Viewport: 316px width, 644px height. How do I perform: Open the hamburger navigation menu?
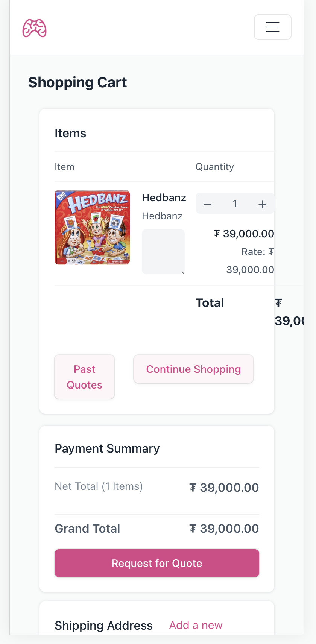[x=272, y=27]
